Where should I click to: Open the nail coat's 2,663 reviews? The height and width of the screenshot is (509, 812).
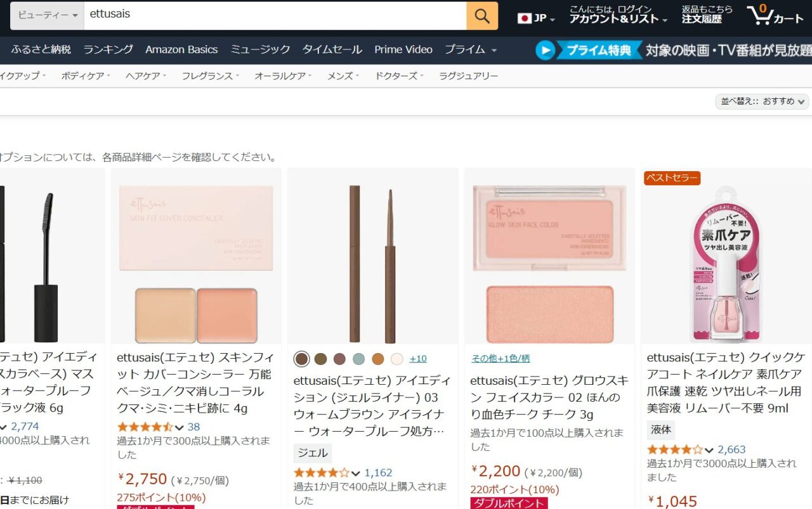point(731,450)
